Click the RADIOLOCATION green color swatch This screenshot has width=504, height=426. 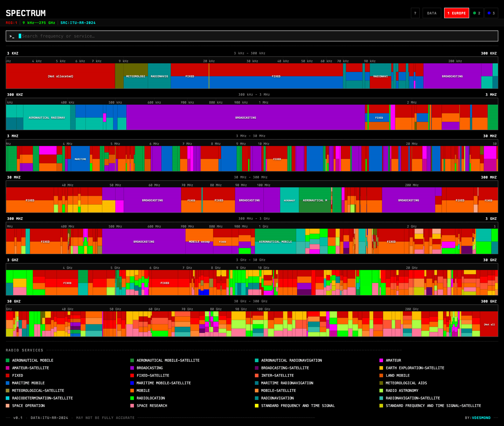coord(132,398)
